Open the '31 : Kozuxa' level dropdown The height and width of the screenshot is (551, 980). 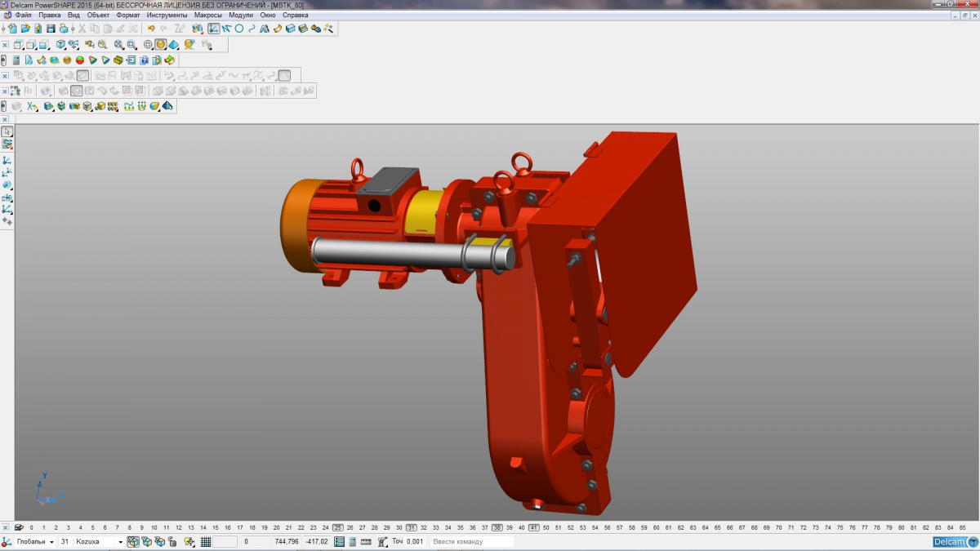(120, 542)
